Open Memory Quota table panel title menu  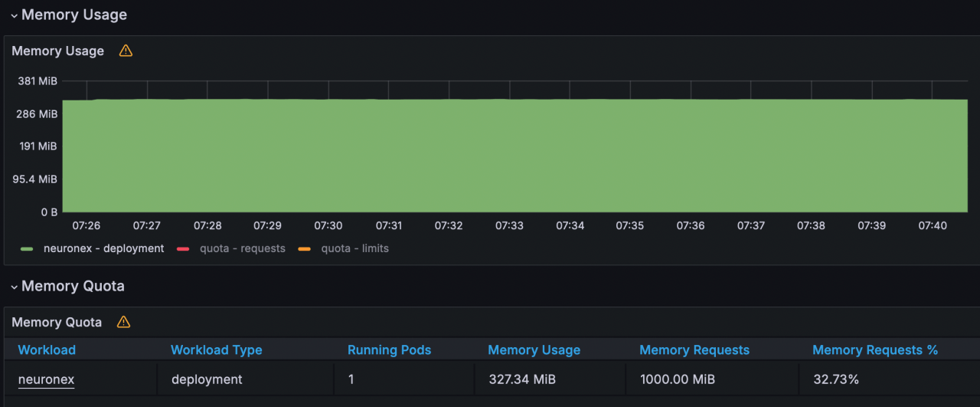pyautogui.click(x=57, y=322)
